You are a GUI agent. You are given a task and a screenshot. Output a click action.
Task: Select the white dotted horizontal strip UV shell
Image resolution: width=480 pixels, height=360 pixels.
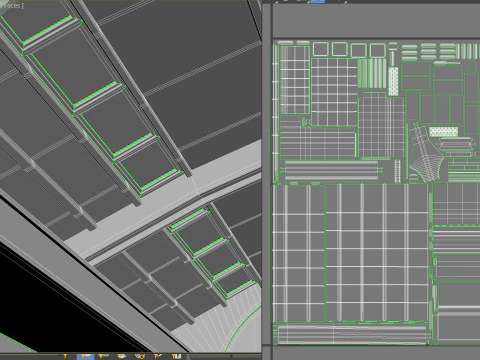pyautogui.click(x=443, y=131)
